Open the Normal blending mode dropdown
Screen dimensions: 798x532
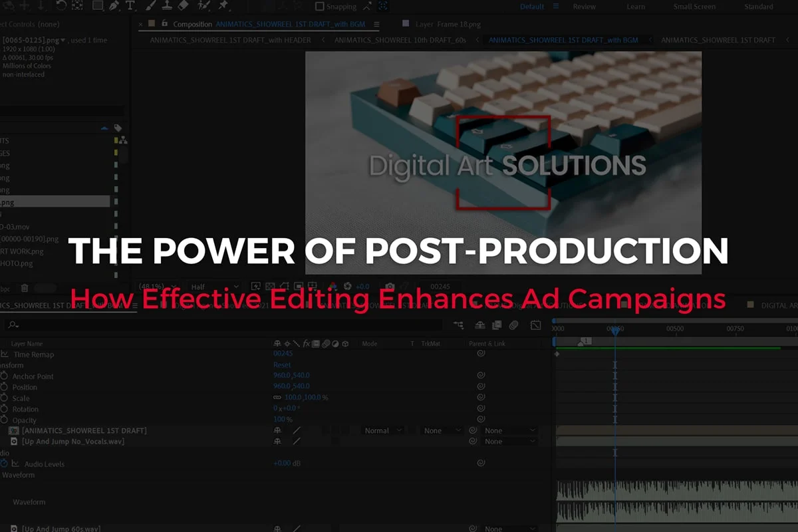click(383, 431)
